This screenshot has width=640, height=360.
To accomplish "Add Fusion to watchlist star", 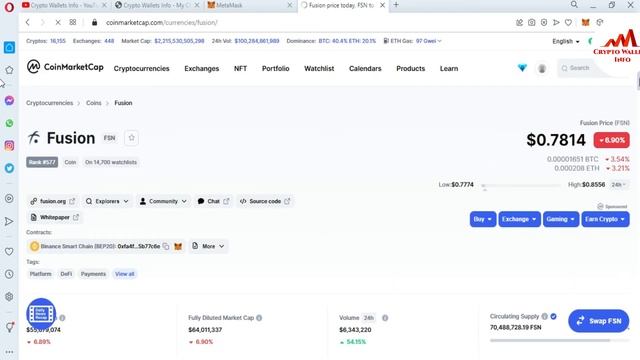I will coord(131,138).
